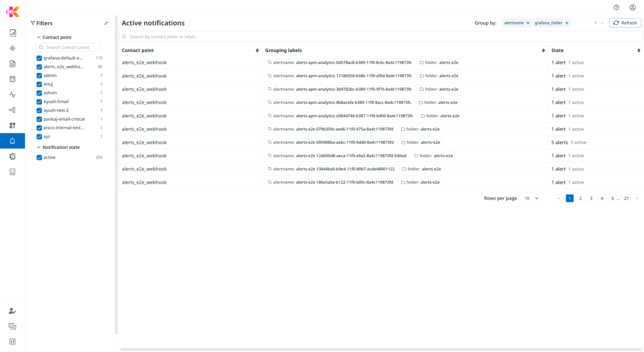Uncheck the admin contact point filter

pyautogui.click(x=39, y=75)
